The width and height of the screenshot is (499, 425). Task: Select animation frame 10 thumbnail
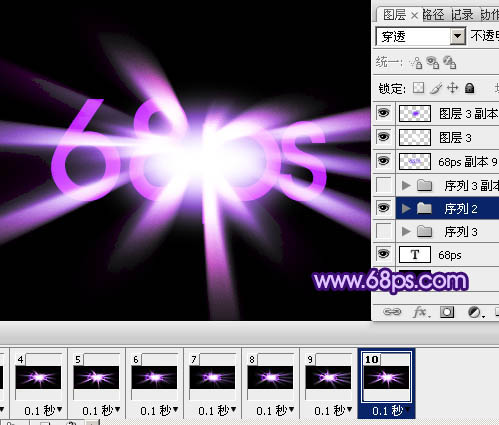pyautogui.click(x=386, y=377)
